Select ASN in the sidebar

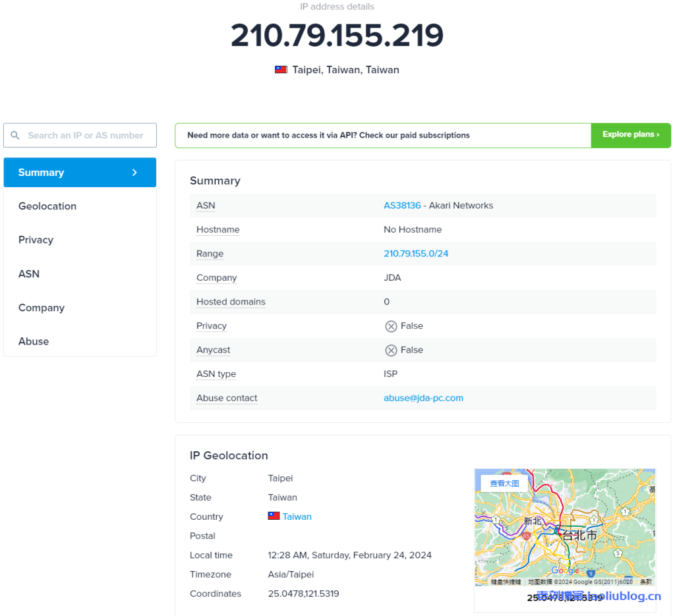pos(29,274)
